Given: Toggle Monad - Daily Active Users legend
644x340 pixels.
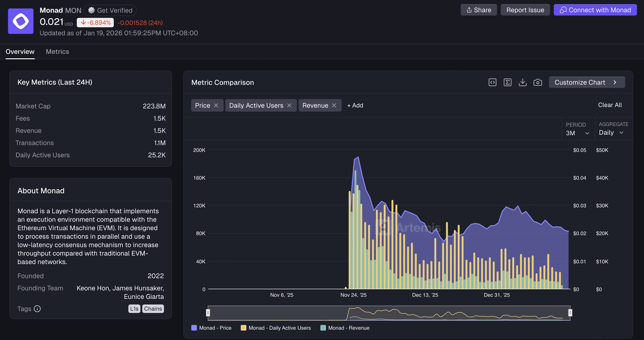Looking at the screenshot, I should 276,328.
